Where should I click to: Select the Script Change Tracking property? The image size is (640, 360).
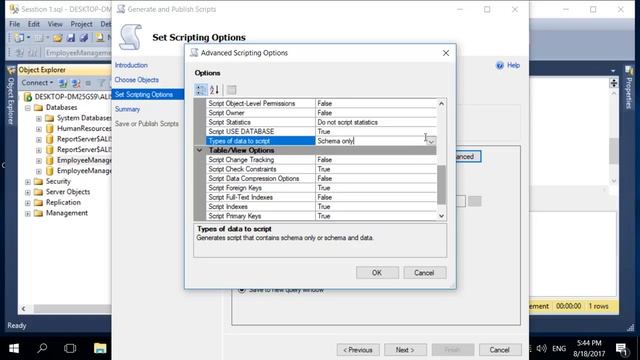[x=321, y=160]
